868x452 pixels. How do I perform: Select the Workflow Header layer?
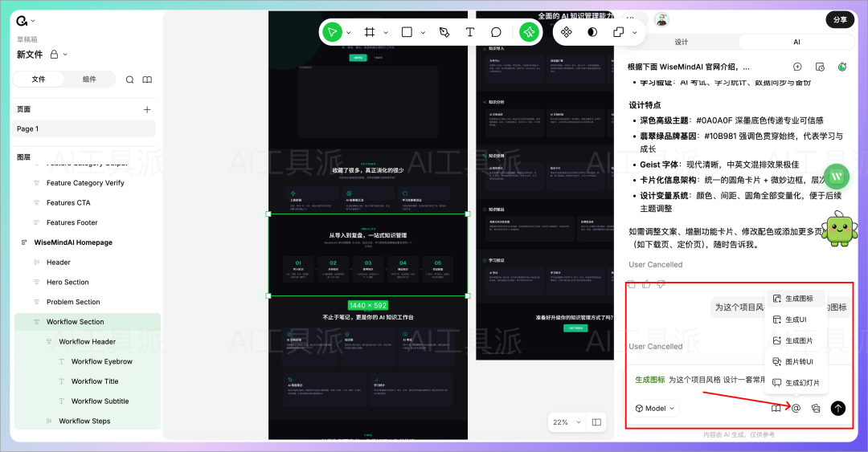pyautogui.click(x=86, y=342)
